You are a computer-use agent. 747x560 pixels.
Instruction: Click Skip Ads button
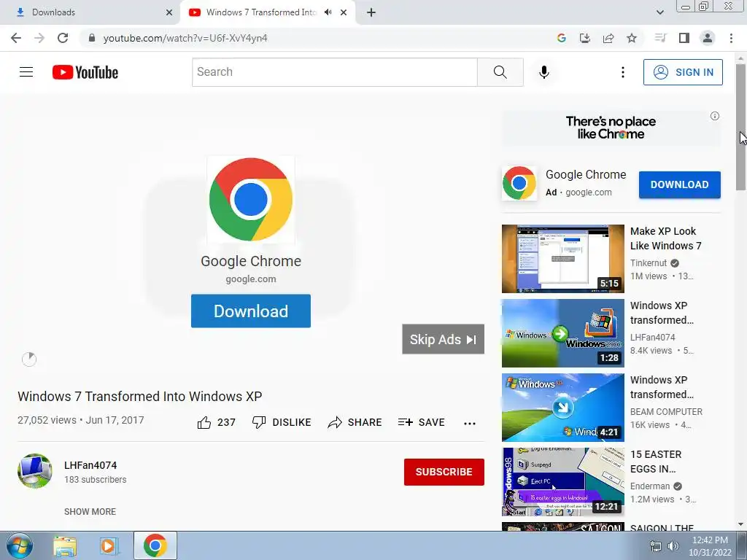443,340
